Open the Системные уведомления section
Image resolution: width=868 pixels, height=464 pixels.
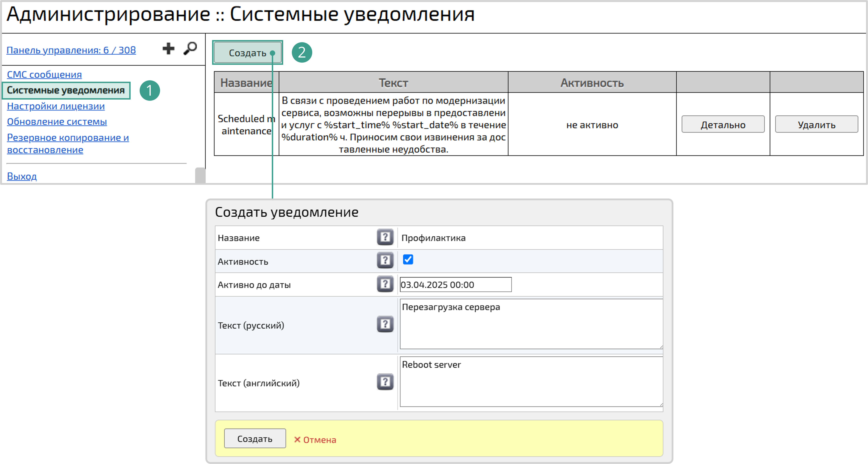click(65, 90)
